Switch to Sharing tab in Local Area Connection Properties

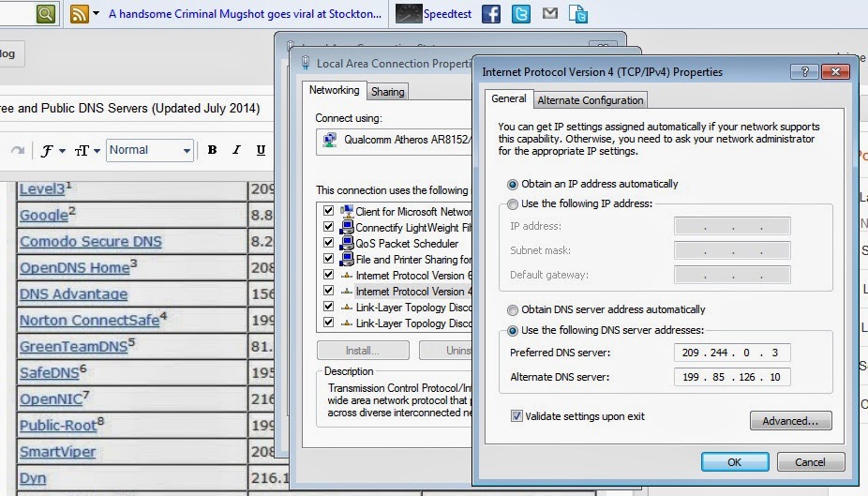coord(387,92)
